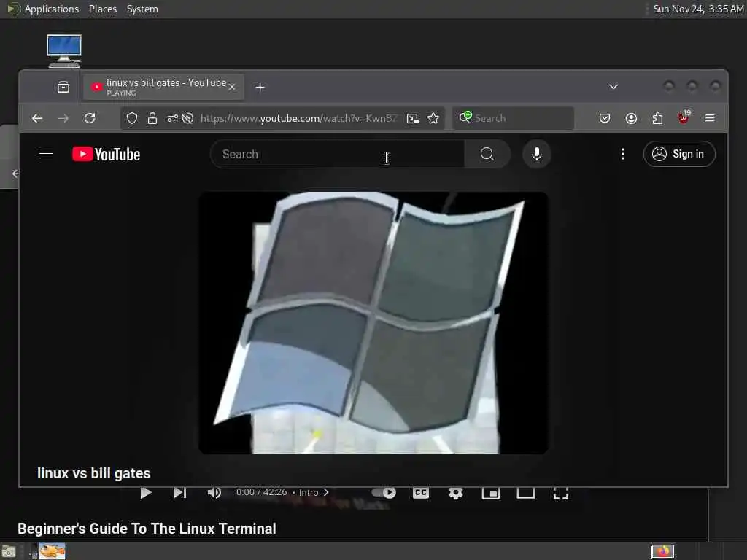Skip to the next video
This screenshot has height=560, width=747.
pos(180,492)
